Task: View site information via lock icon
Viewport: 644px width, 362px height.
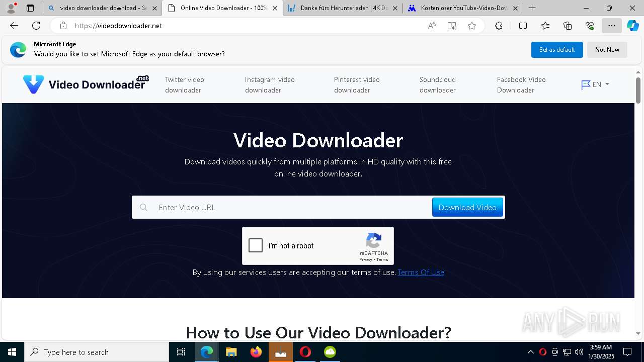Action: pos(63,26)
